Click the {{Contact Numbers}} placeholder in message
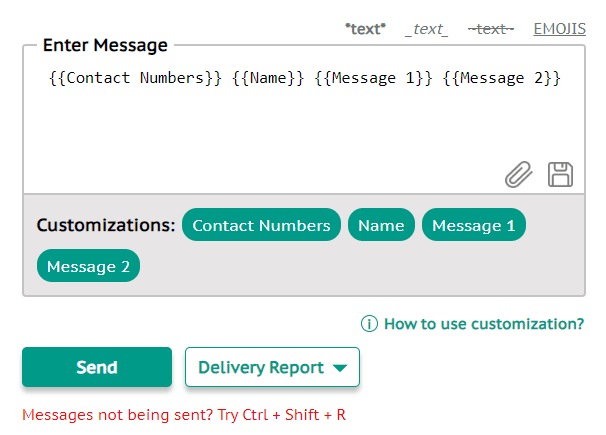The height and width of the screenshot is (435, 606). 135,78
